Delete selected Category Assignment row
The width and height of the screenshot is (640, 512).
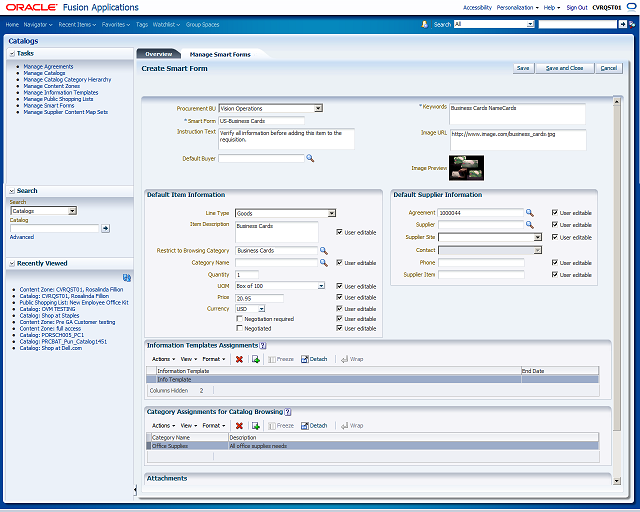click(239, 426)
